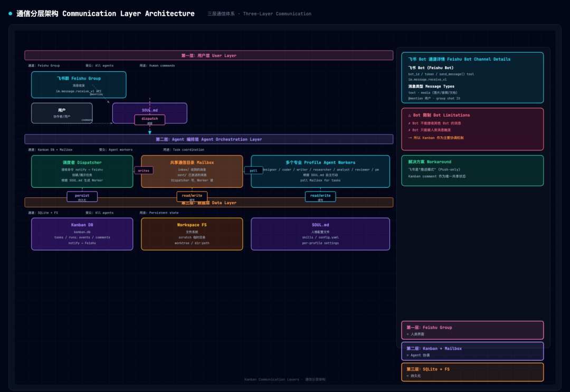
Task: Click the label 通道: Kanban DB + Mailbox
Action: (50, 150)
